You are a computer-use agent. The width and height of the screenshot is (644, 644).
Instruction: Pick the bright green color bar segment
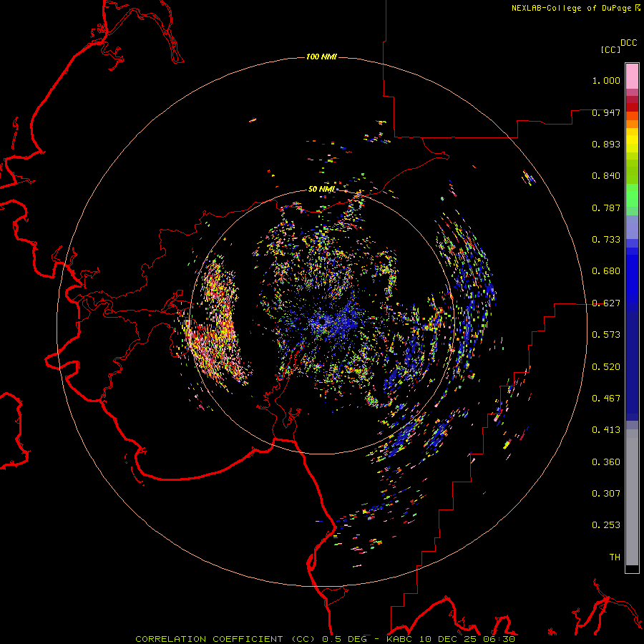click(x=632, y=195)
